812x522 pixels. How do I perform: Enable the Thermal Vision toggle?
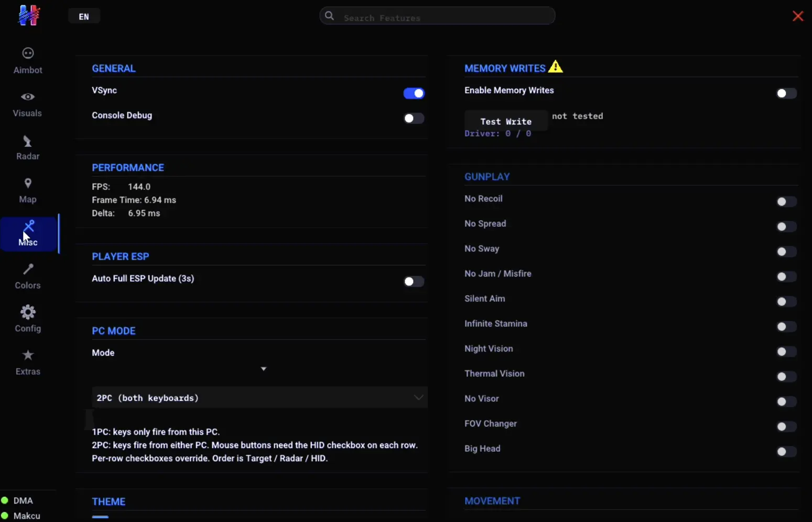pos(786,377)
